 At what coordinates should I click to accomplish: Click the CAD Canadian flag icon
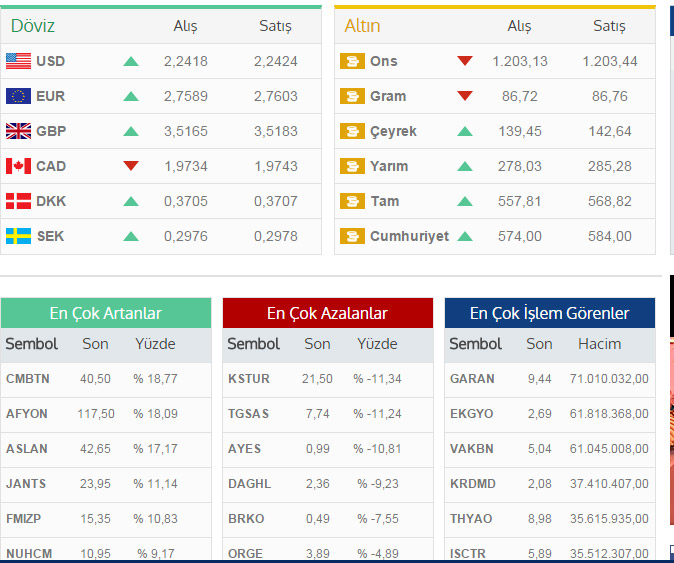(x=18, y=166)
